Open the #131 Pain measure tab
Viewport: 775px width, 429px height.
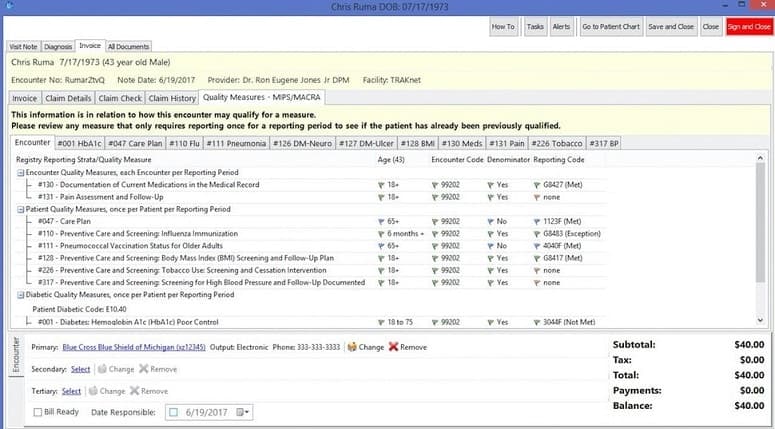507,143
